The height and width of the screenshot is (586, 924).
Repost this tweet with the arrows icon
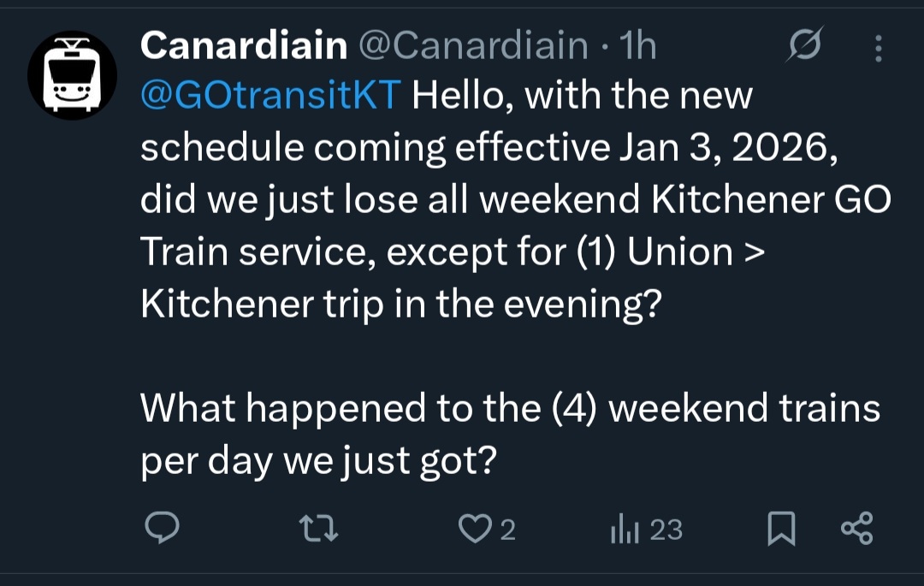(323, 530)
